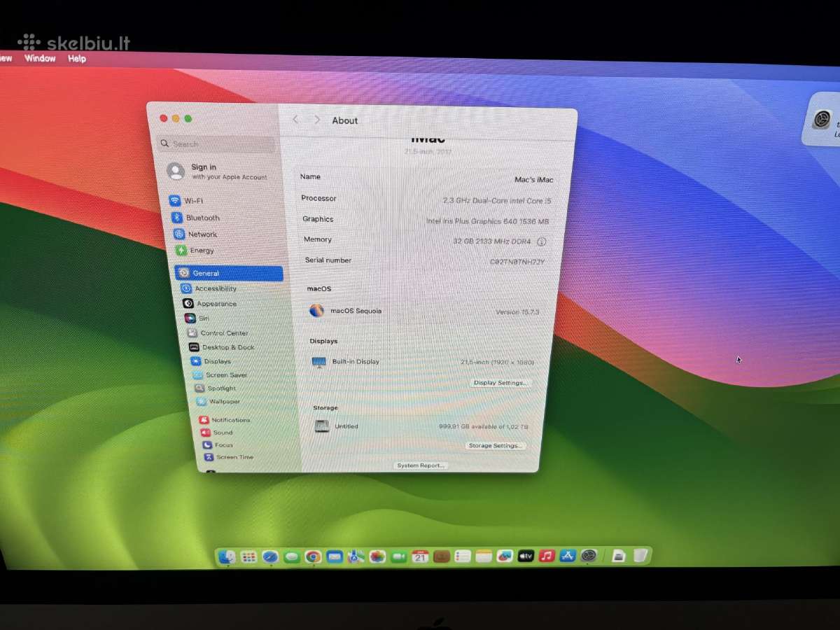
Task: Go forward with the right chevron
Action: 316,120
